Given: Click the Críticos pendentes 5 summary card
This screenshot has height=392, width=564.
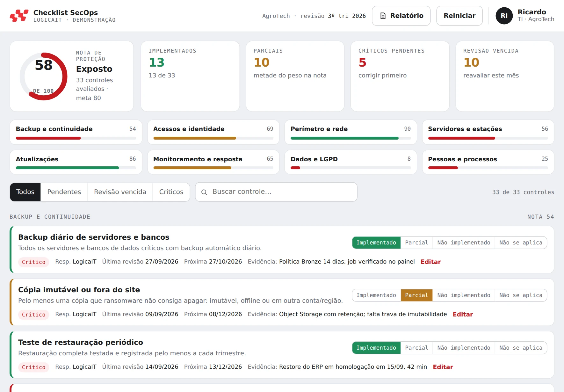Looking at the screenshot, I should click(x=400, y=76).
